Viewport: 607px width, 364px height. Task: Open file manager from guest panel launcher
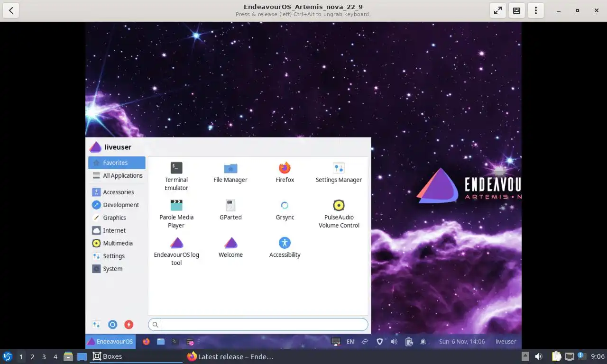(x=161, y=341)
